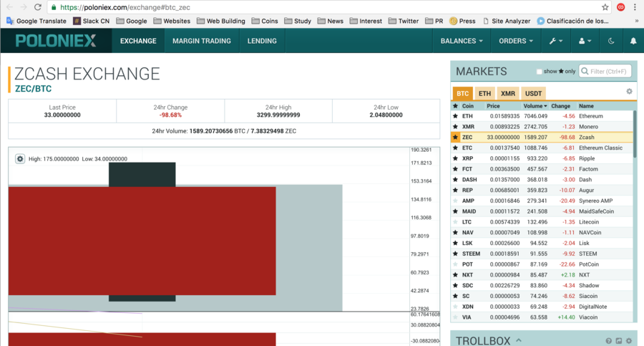Viewport: 644px width, 346px height.
Task: Toggle favorite star for XDN row
Action: pyautogui.click(x=455, y=307)
